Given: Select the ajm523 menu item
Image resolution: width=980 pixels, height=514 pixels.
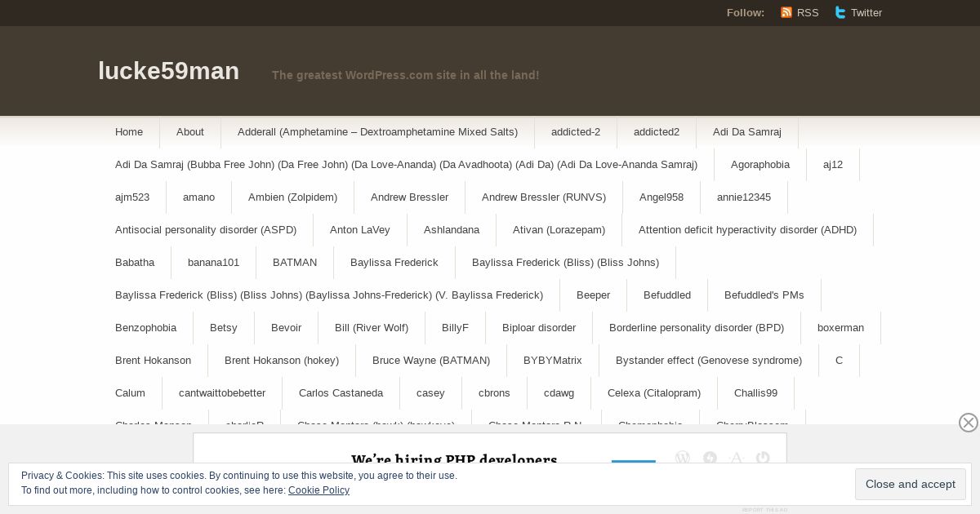Looking at the screenshot, I should tap(132, 197).
